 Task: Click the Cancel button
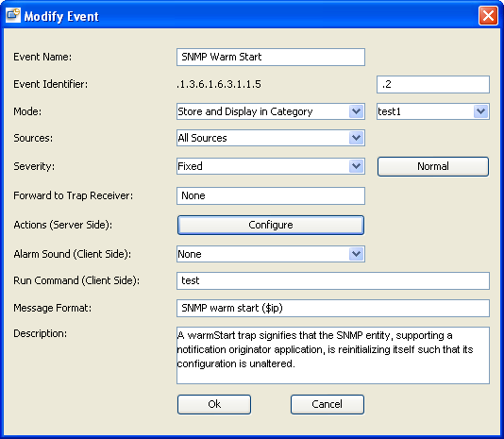tap(328, 404)
